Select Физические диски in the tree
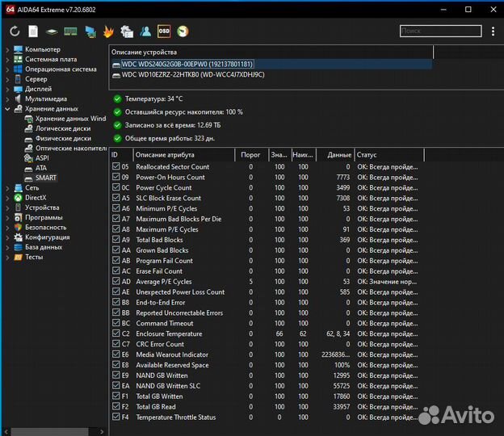This screenshot has height=436, width=504. point(63,138)
